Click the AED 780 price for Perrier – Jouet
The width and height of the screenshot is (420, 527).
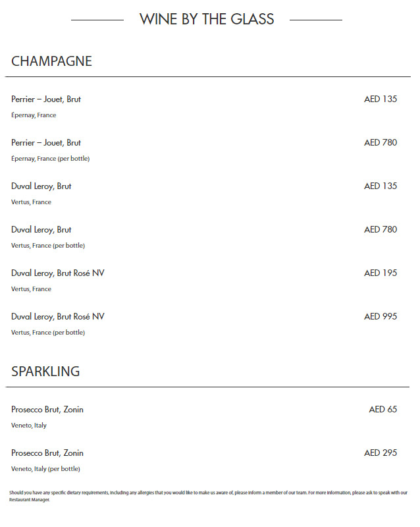click(381, 143)
